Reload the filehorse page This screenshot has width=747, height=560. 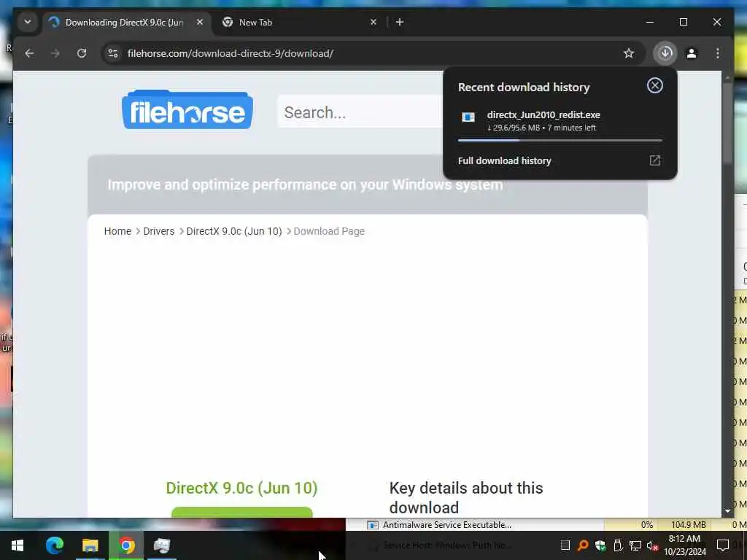coord(82,53)
